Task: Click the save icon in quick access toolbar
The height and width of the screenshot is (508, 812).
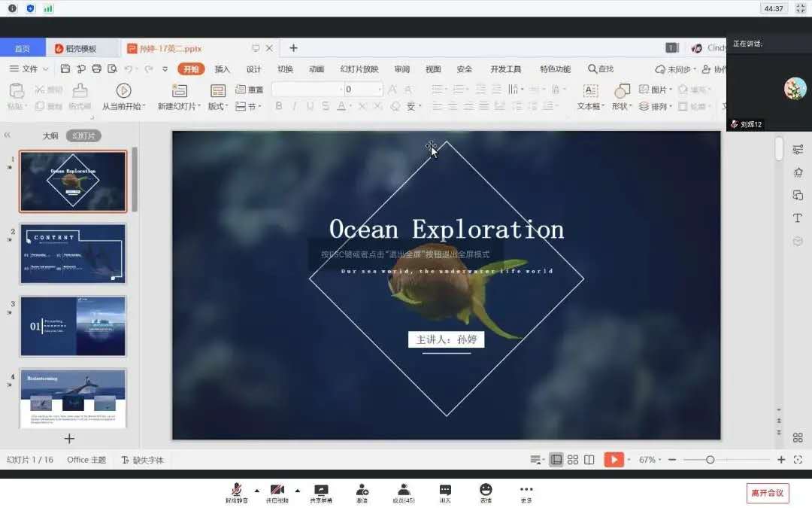Action: [x=65, y=69]
